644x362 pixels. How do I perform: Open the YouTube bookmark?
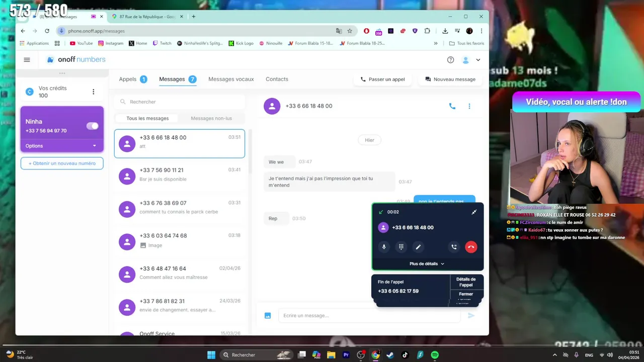(x=82, y=43)
